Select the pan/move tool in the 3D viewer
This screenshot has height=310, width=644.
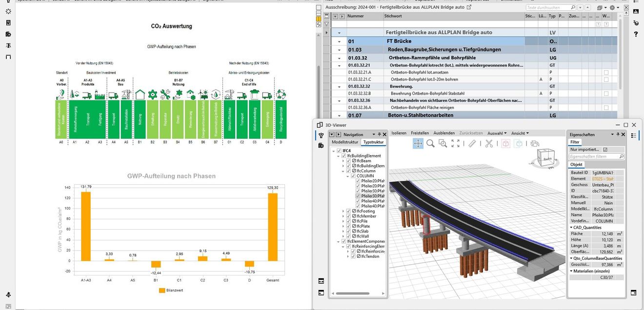pos(418,143)
